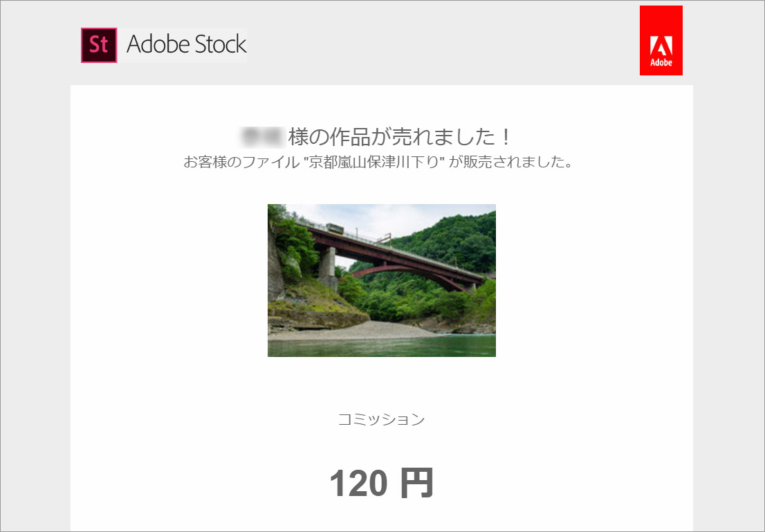Click the concrete bridge pillar in the photo
The image size is (765, 532).
[x=327, y=268]
